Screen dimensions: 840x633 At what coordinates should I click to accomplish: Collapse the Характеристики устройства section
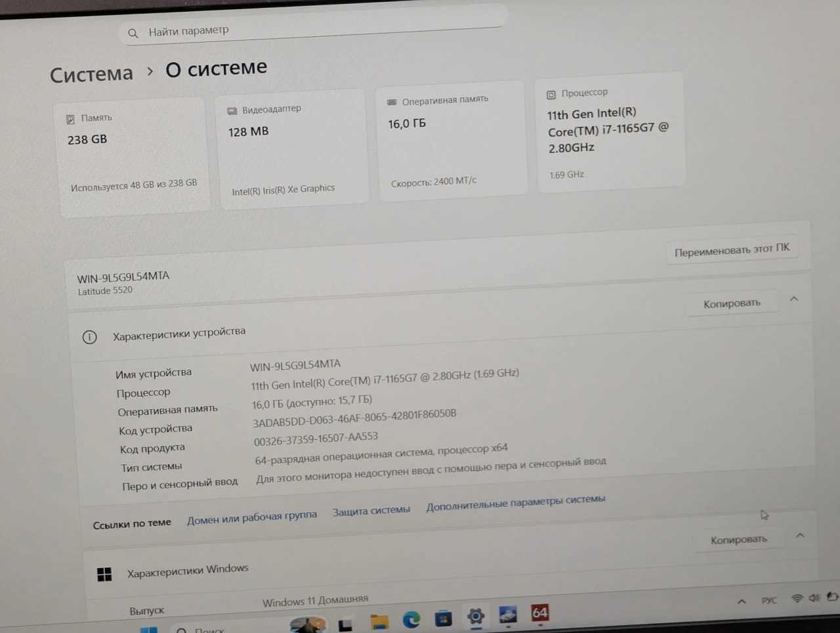point(793,299)
